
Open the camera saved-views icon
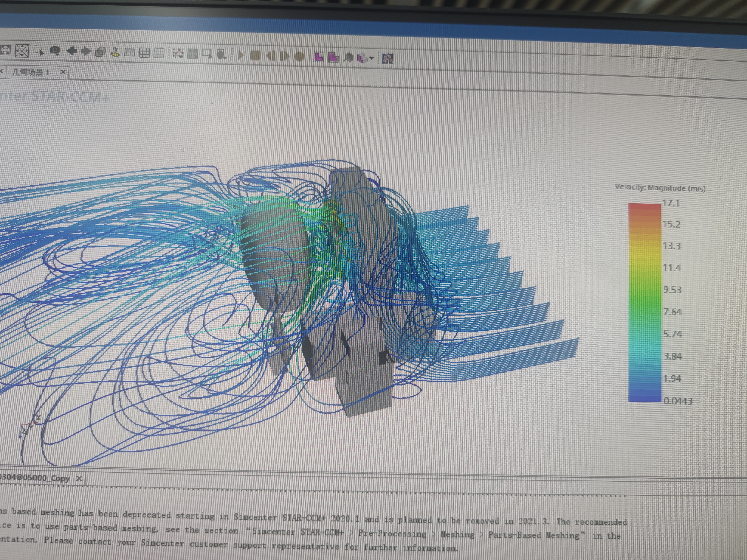[x=55, y=51]
